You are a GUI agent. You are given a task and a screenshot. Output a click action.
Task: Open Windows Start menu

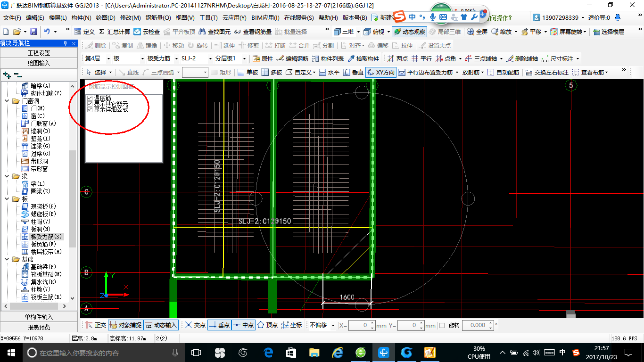(x=10, y=352)
